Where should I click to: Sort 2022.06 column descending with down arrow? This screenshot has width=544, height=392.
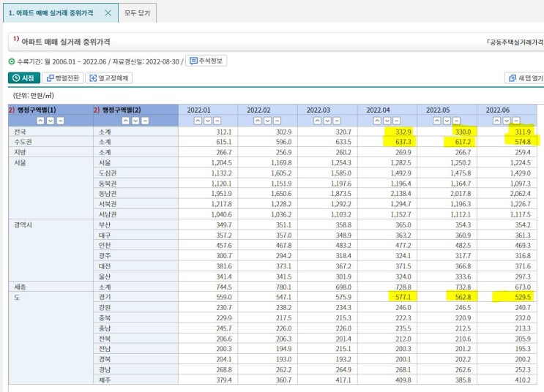(x=507, y=121)
